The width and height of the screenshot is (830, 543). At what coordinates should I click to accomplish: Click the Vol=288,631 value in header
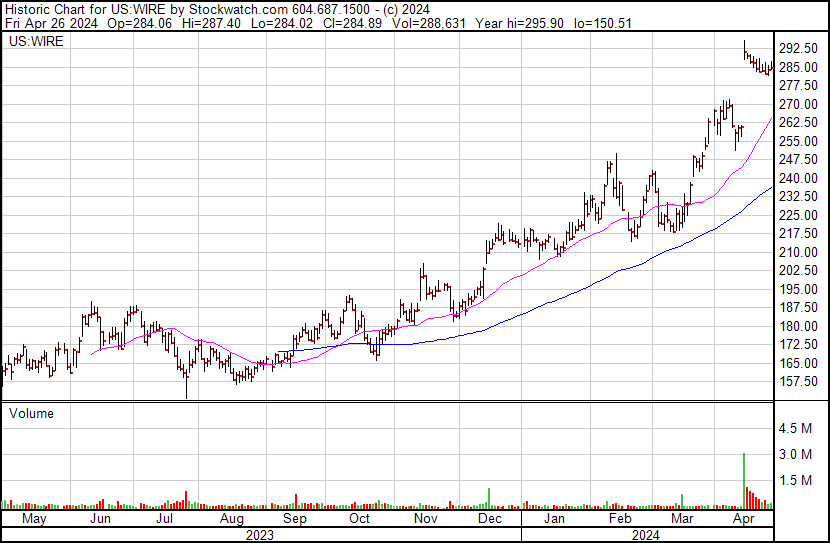click(429, 23)
